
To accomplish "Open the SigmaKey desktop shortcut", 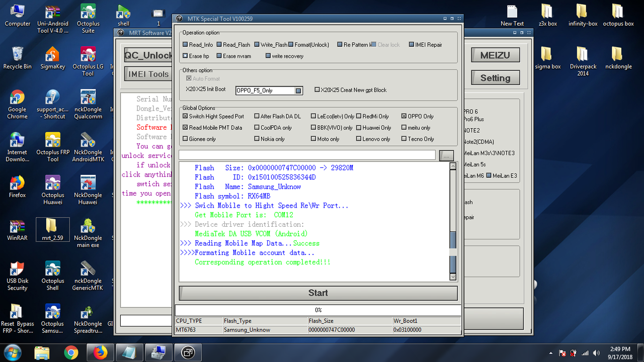I will pos(53,58).
